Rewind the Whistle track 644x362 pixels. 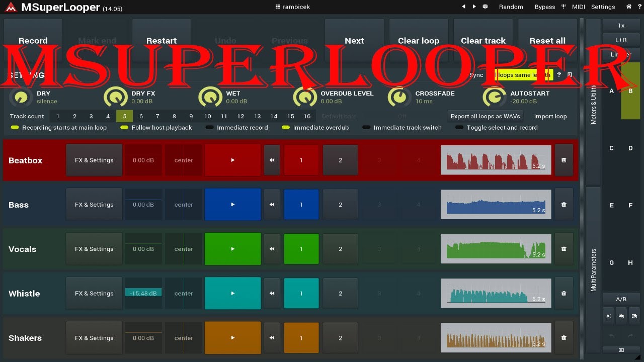pyautogui.click(x=272, y=293)
